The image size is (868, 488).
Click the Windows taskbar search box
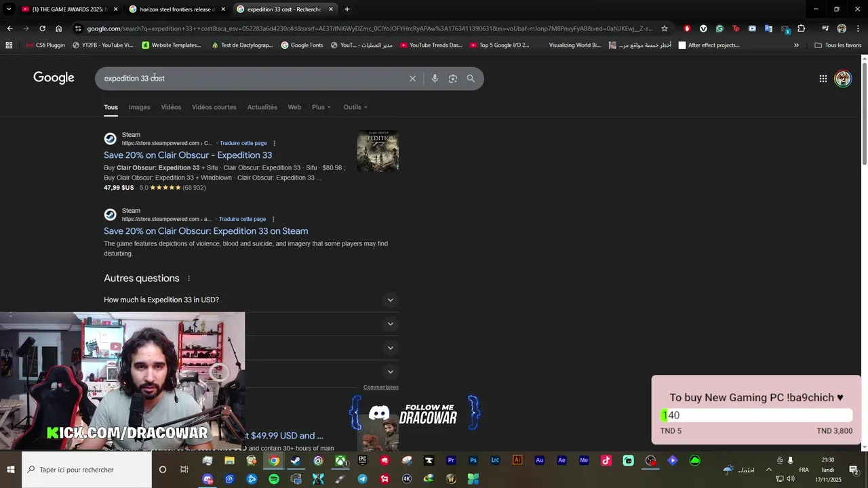(87, 470)
